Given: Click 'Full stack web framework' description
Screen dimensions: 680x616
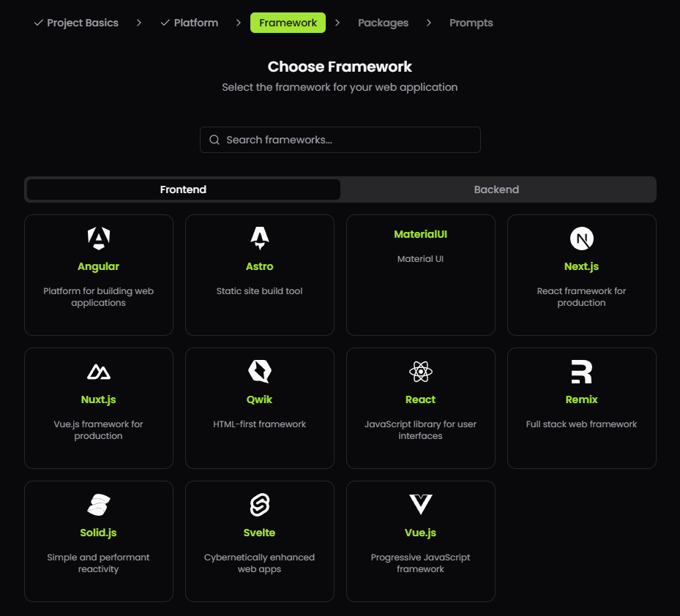Looking at the screenshot, I should 582,424.
